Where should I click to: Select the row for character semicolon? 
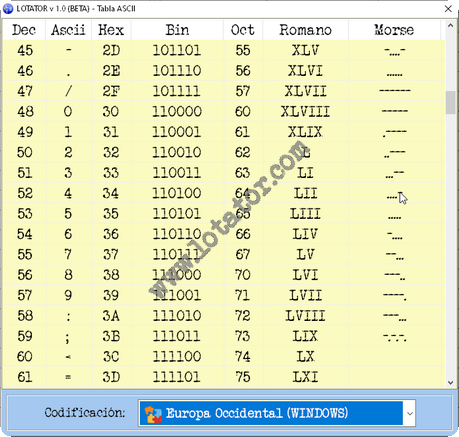tap(224, 336)
